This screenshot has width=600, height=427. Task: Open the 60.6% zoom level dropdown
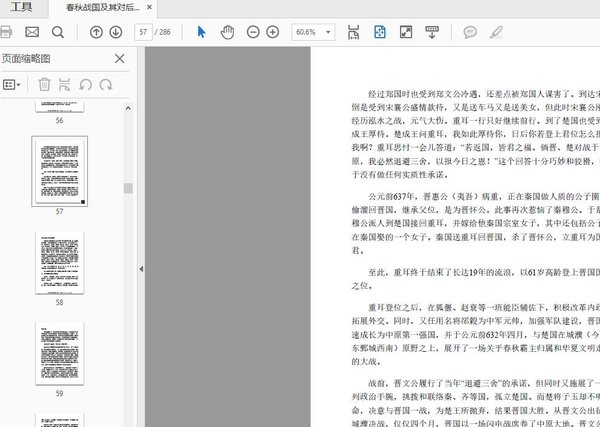tap(315, 32)
